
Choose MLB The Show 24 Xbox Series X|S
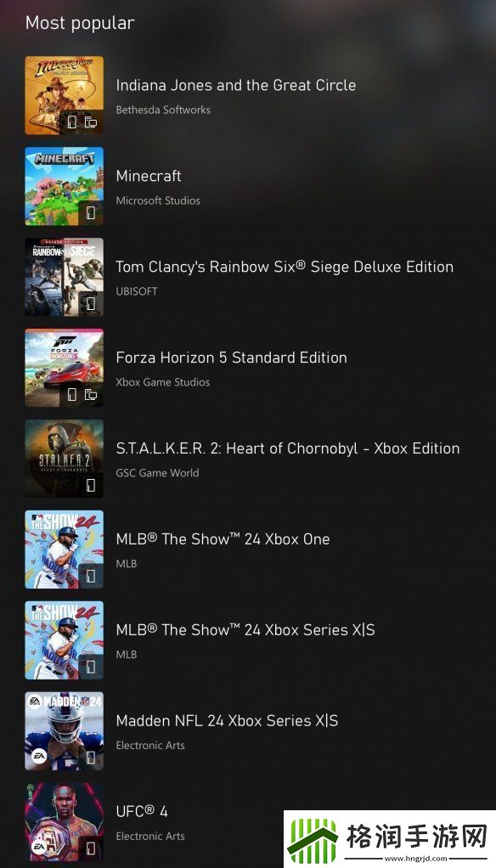pyautogui.click(x=245, y=630)
